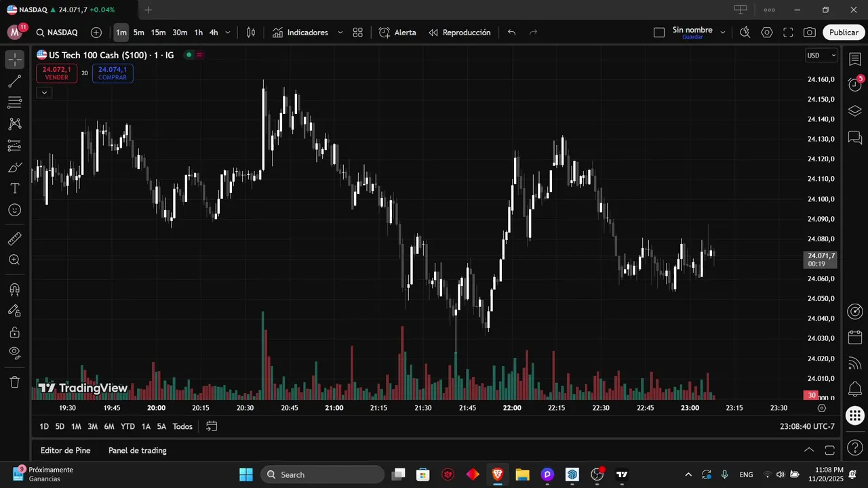Set chart range to 1D

pos(44,426)
